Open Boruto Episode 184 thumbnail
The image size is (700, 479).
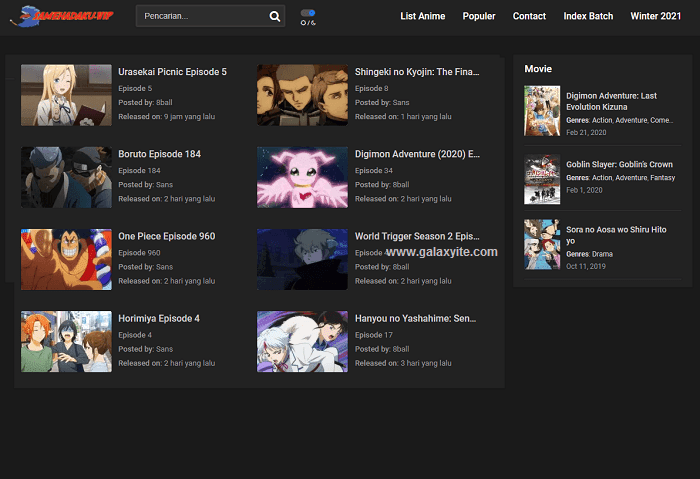pyautogui.click(x=66, y=177)
